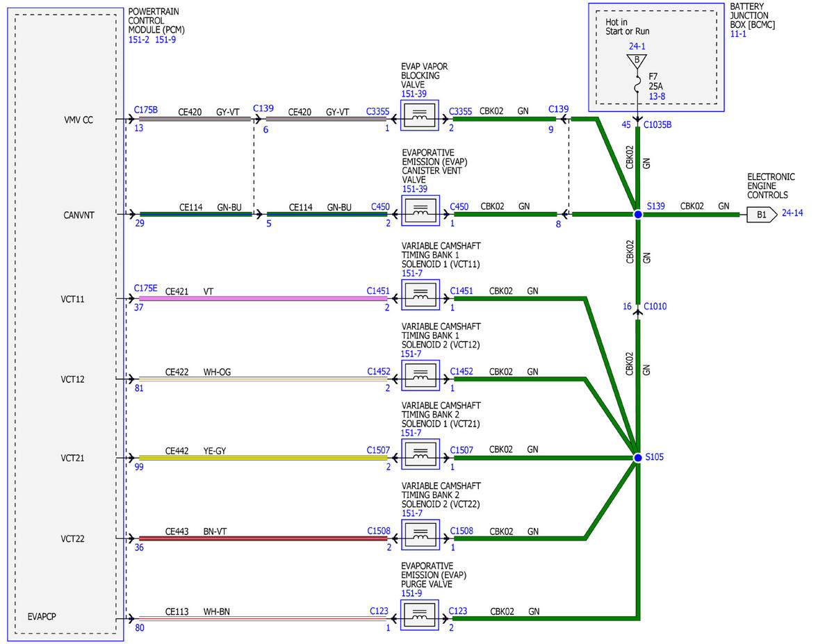This screenshot has height=644, width=834.
Task: Click the 'Hot in Start or Run' label
Action: tap(628, 27)
